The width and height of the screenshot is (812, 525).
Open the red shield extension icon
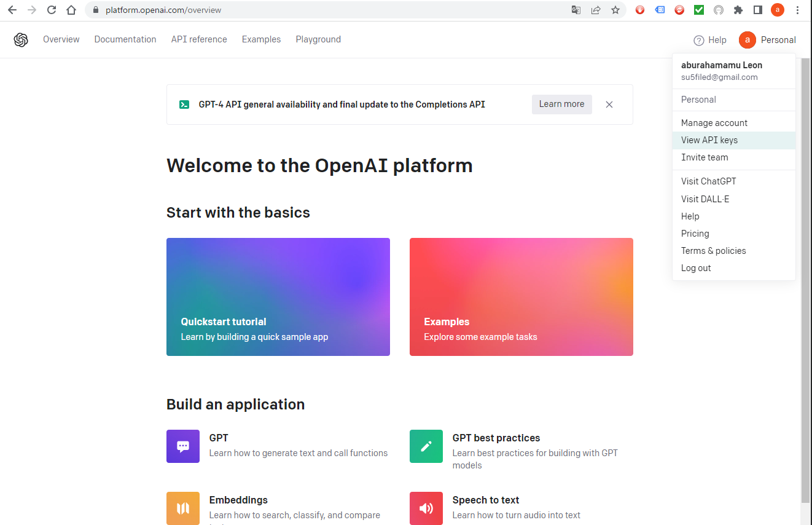point(640,10)
